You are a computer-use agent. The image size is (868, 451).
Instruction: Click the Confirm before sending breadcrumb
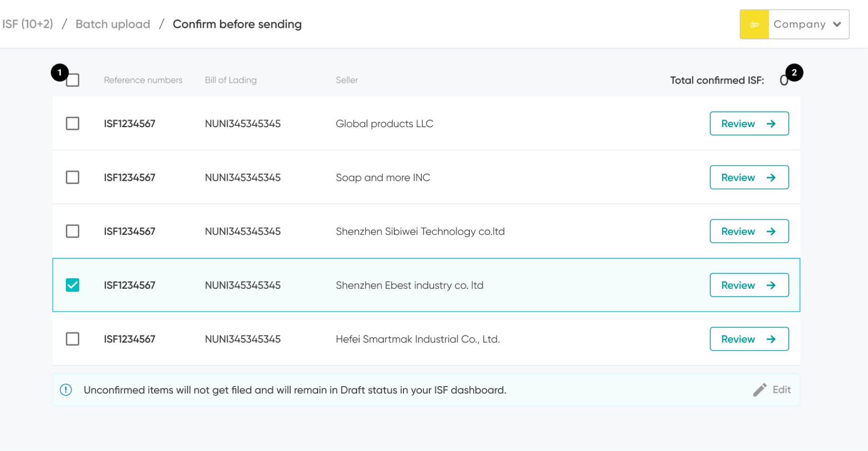[237, 24]
